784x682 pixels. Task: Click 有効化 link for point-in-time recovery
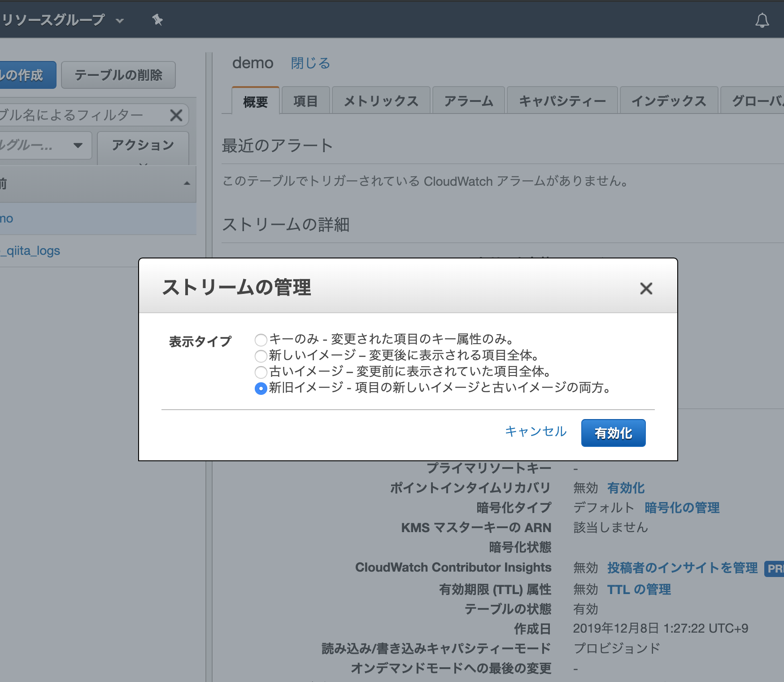click(626, 488)
